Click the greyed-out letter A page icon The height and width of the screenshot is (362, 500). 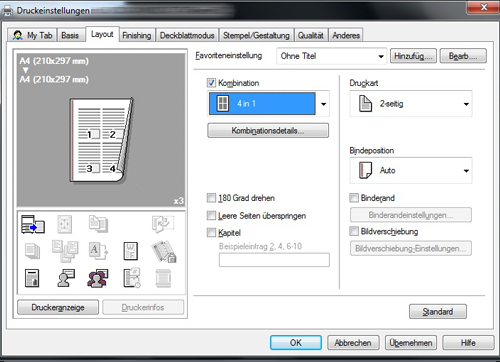(98, 251)
